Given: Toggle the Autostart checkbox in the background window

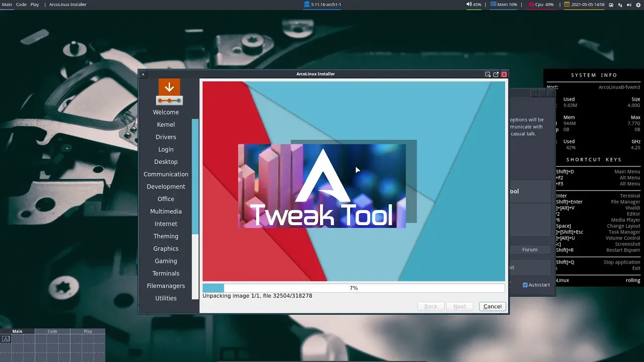Looking at the screenshot, I should [x=525, y=285].
